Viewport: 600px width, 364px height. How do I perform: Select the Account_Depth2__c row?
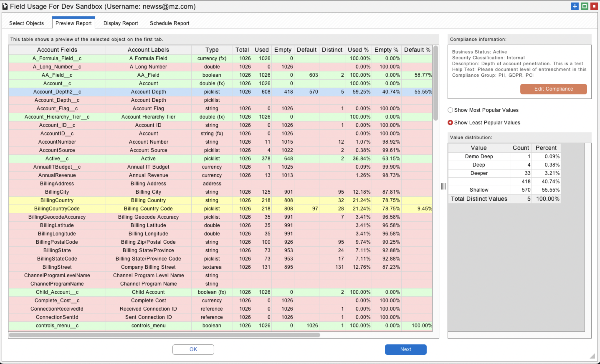click(x=57, y=92)
